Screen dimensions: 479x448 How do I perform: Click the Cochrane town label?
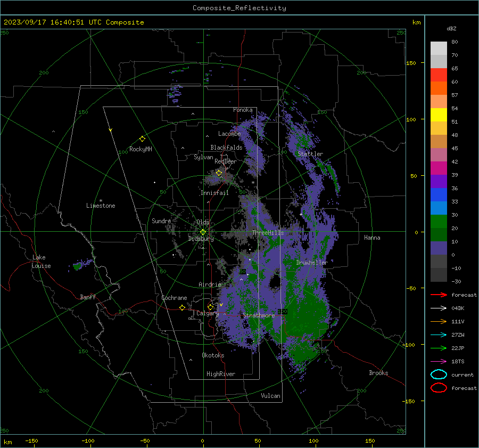point(174,298)
